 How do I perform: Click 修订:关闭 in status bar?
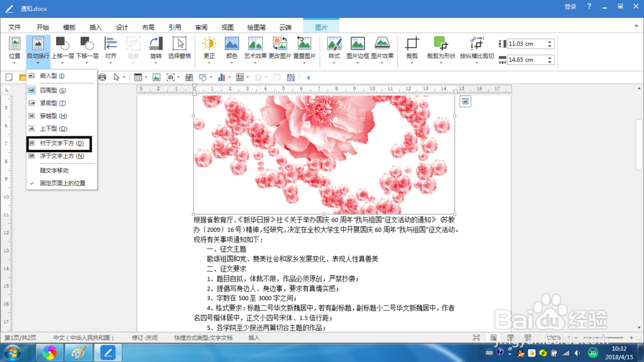click(x=144, y=338)
